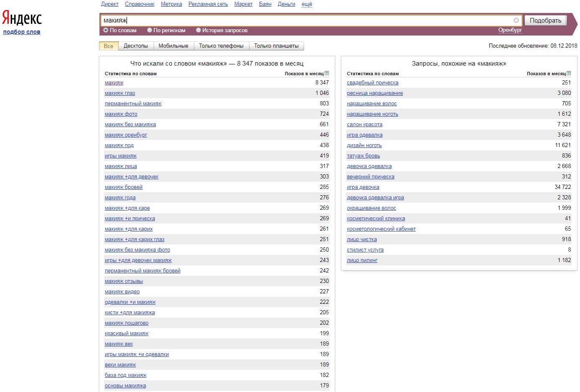Open the 'макияж пошагово' query link
580x392 pixels.
click(x=127, y=323)
